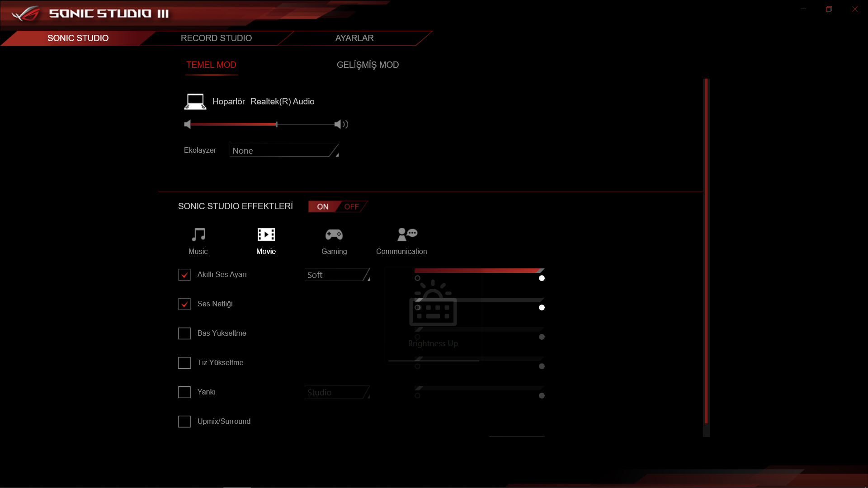Enable Upmix/Surround checkbox
This screenshot has height=488, width=868.
coord(184,422)
